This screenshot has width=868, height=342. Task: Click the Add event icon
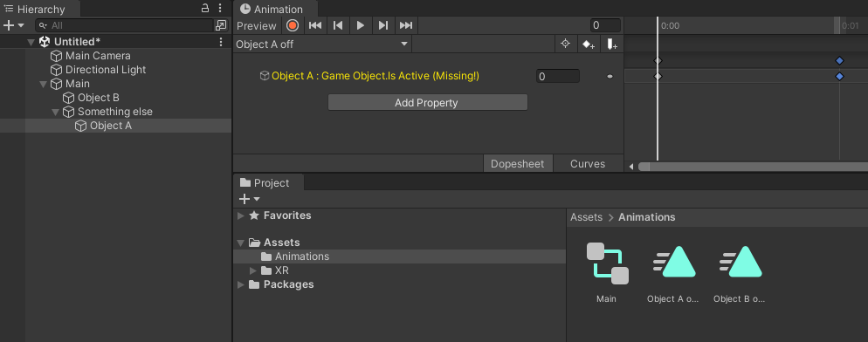(x=611, y=44)
